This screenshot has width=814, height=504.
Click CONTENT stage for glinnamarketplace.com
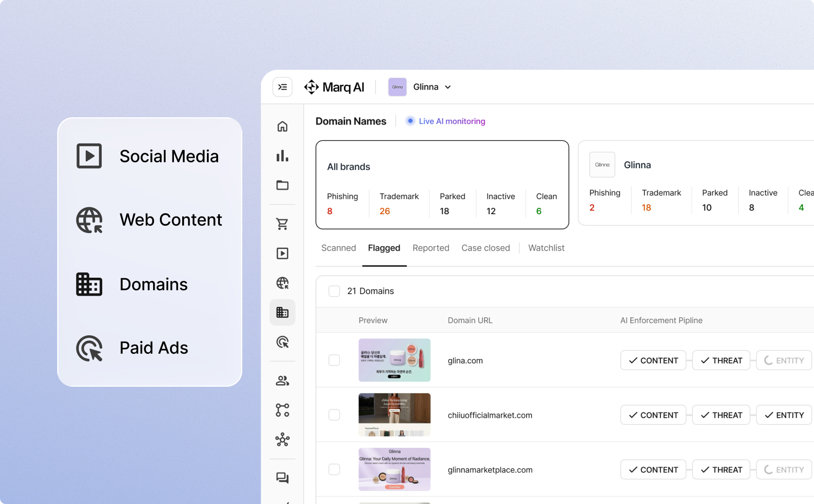tap(653, 470)
